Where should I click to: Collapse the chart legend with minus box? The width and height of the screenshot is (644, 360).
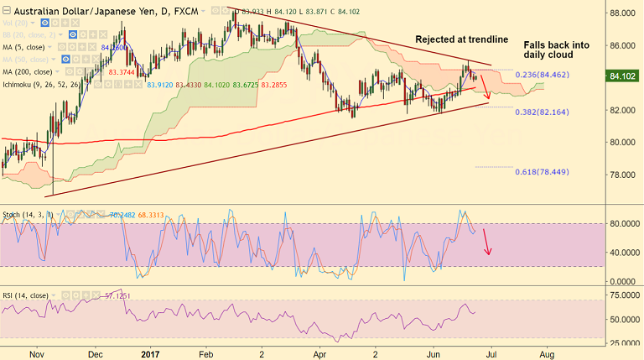click(7, 11)
